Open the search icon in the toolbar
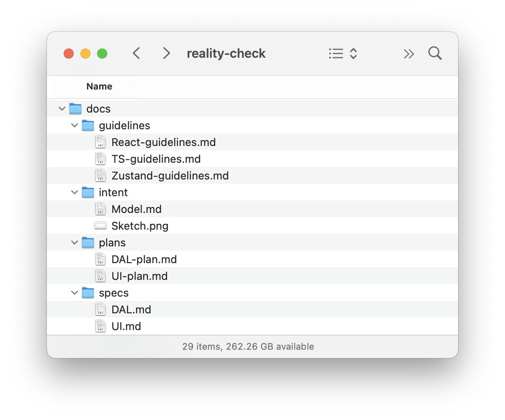Viewport: 505px width, 420px height. pos(435,53)
